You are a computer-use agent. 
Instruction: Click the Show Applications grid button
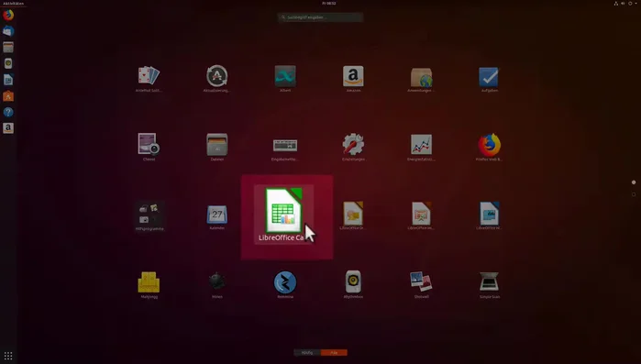click(x=8, y=356)
